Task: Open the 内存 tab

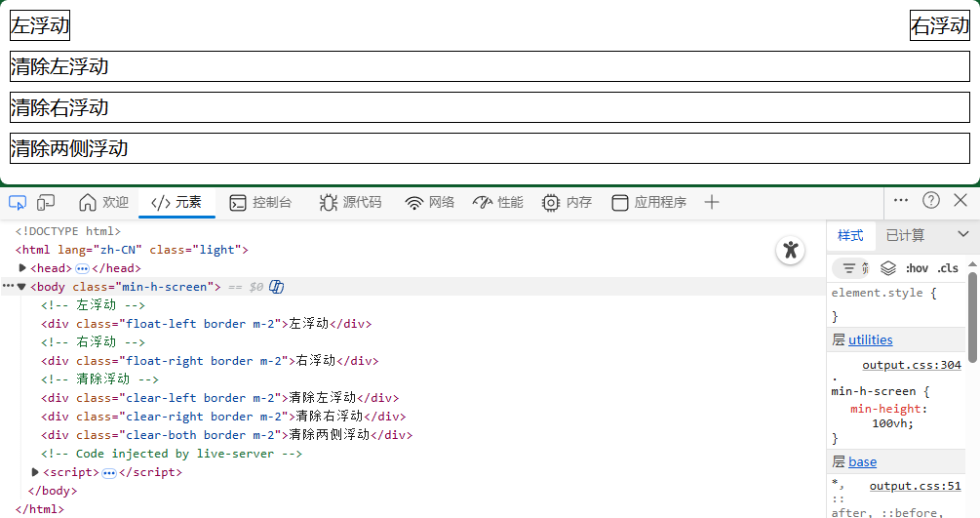Action: [x=567, y=203]
